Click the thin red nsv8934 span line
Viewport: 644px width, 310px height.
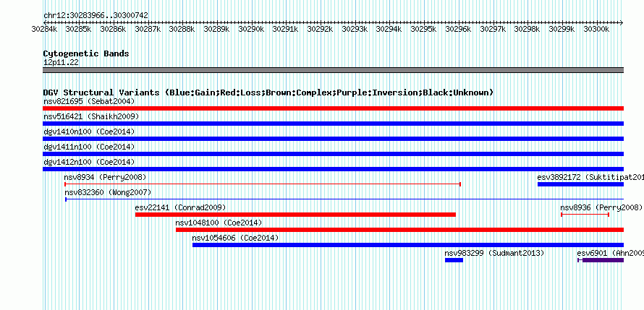[263, 184]
